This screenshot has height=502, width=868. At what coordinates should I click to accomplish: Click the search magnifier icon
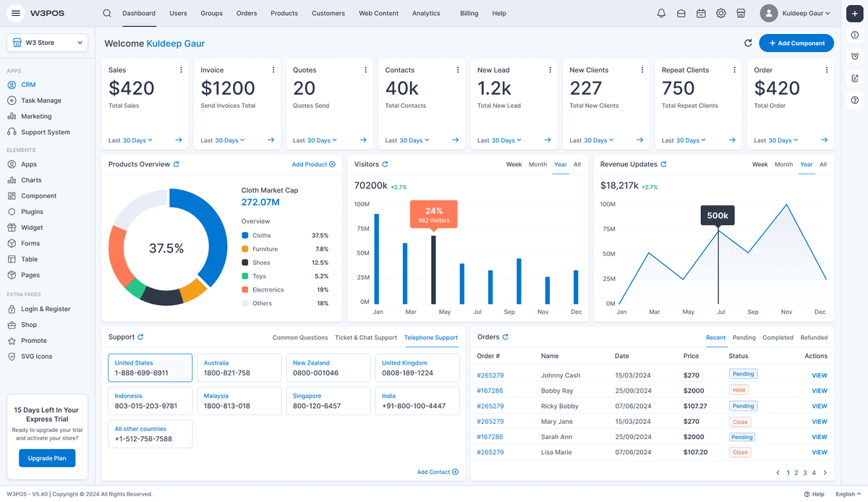pos(107,13)
